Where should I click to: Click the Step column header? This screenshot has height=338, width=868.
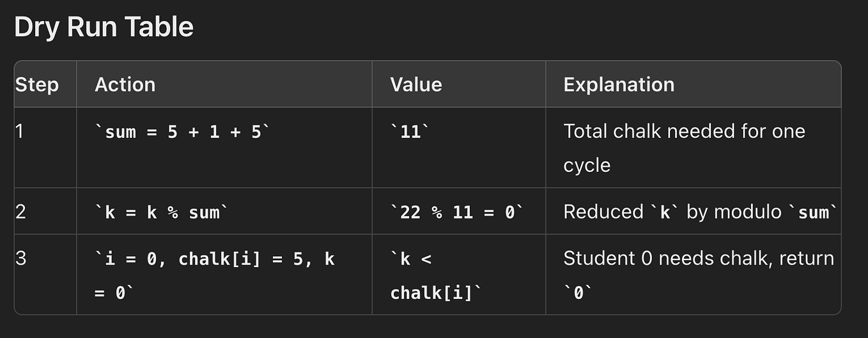point(36,84)
